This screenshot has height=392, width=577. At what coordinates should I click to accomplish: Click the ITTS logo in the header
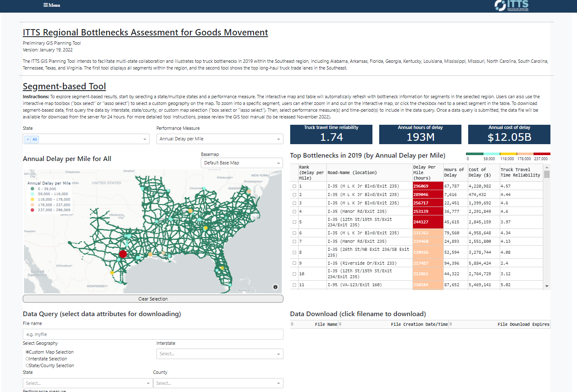(511, 5)
